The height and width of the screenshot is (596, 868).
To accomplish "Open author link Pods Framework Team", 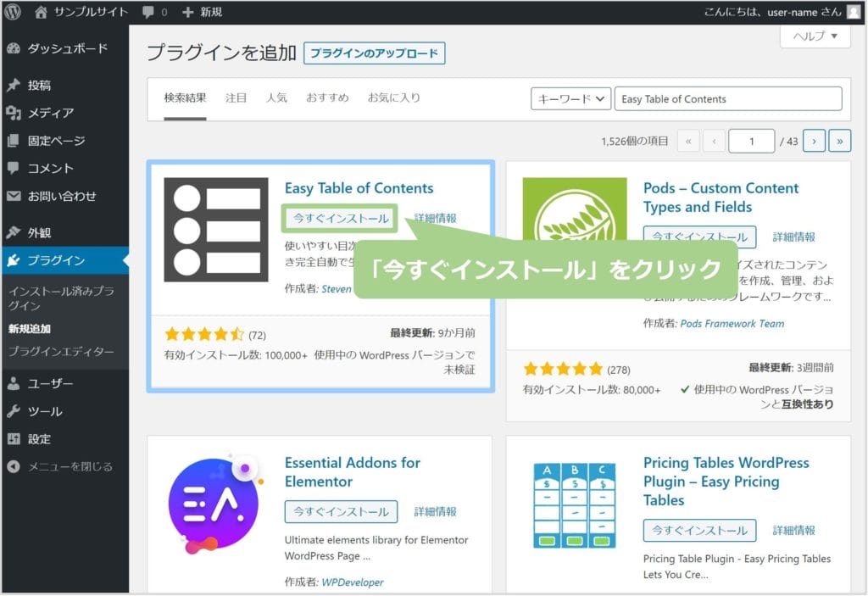I will click(x=732, y=324).
